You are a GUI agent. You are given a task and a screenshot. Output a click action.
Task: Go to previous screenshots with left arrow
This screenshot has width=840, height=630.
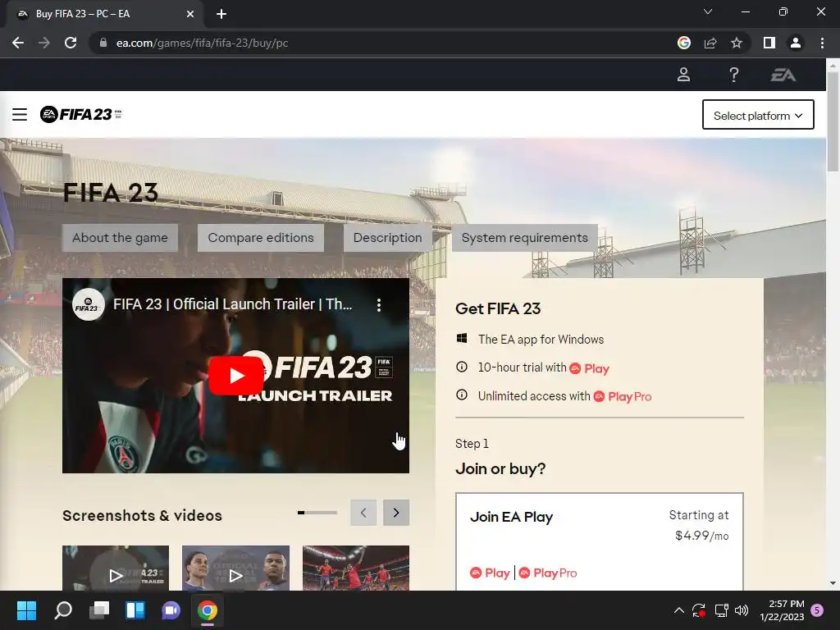point(363,513)
